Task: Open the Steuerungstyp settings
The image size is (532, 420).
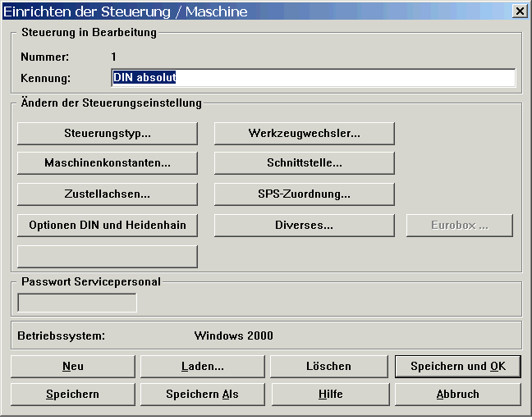Action: (107, 133)
